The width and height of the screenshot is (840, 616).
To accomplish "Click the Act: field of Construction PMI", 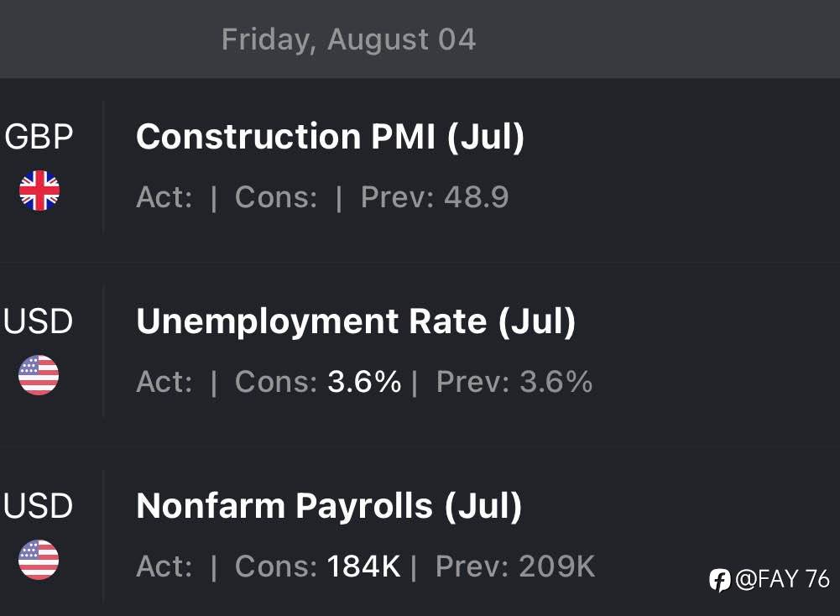I will pyautogui.click(x=164, y=197).
